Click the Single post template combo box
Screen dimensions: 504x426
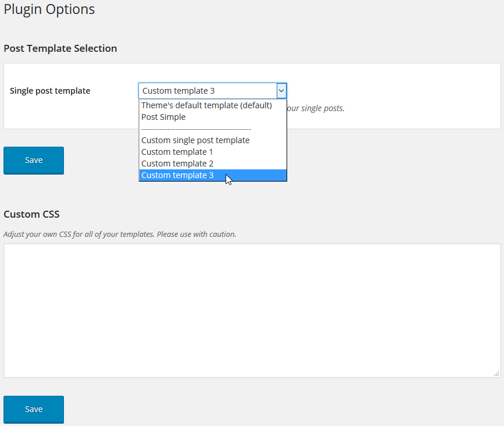tap(207, 91)
